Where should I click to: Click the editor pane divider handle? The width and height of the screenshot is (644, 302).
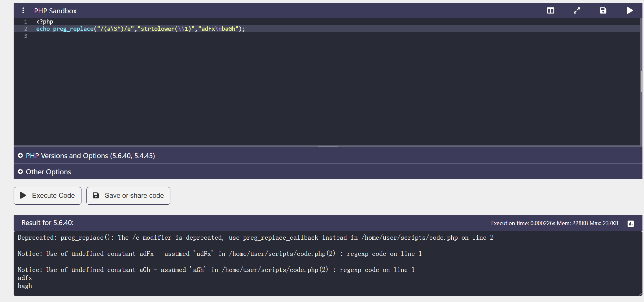tap(328, 146)
